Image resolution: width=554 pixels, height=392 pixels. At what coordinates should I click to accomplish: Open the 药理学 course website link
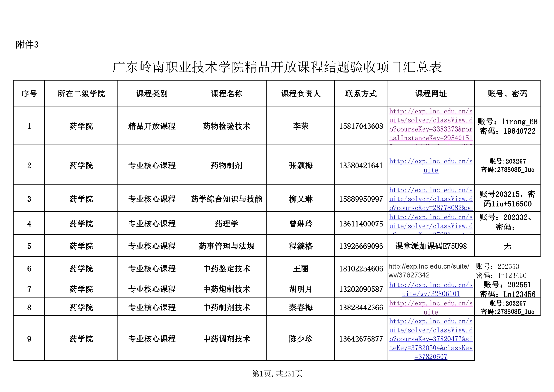[431, 222]
